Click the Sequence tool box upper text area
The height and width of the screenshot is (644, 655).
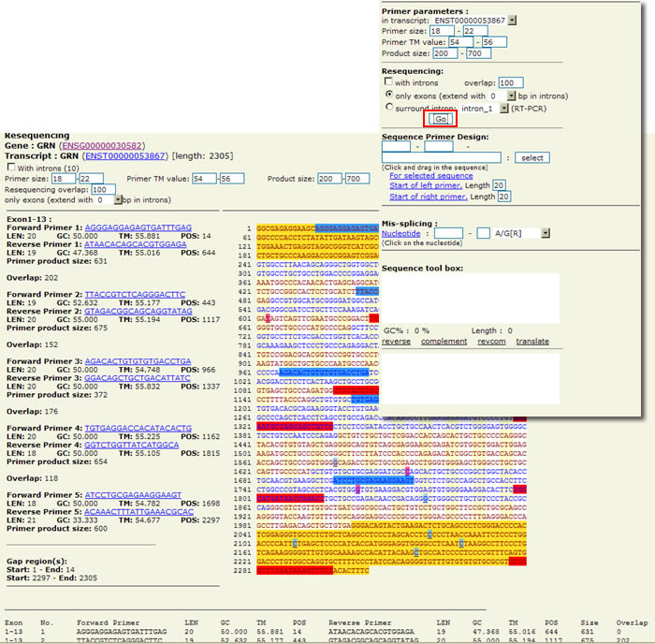point(471,299)
